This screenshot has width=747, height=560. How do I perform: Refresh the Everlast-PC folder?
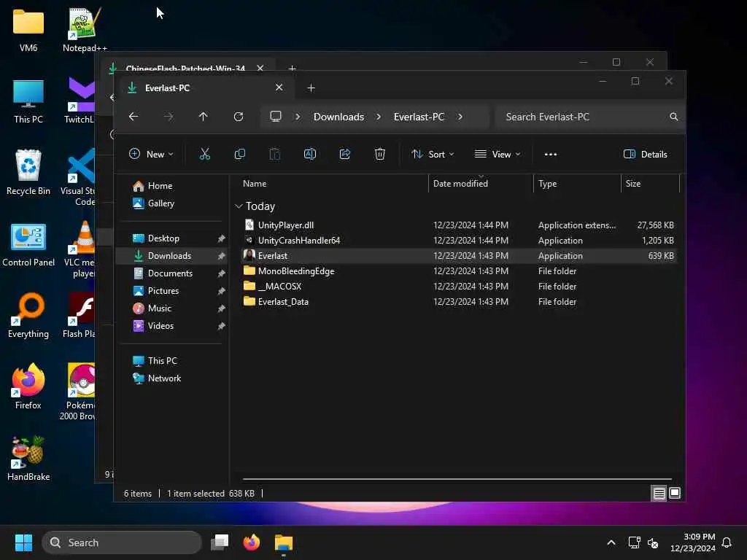[x=239, y=117]
